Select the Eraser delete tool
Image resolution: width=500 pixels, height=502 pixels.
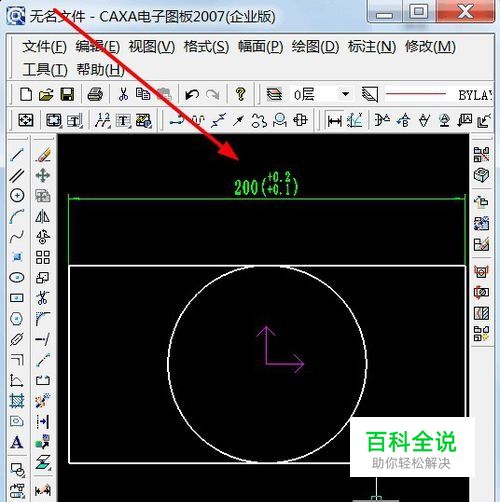click(43, 155)
